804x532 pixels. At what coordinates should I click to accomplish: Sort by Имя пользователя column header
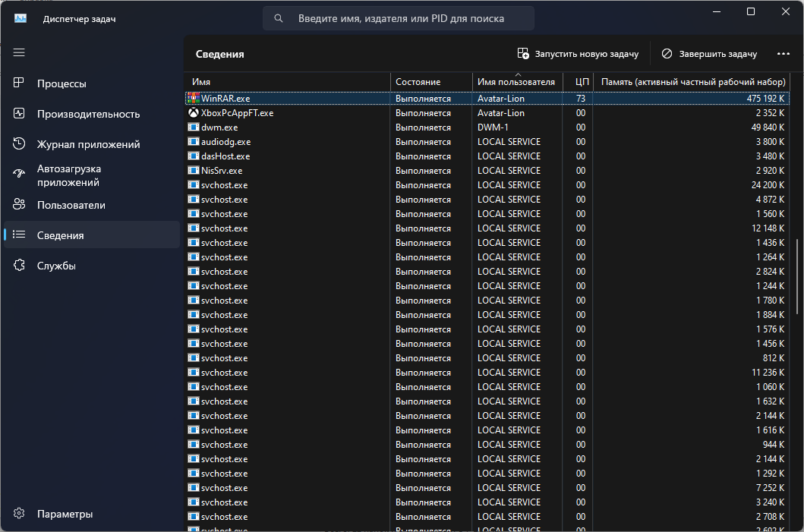[x=517, y=81]
